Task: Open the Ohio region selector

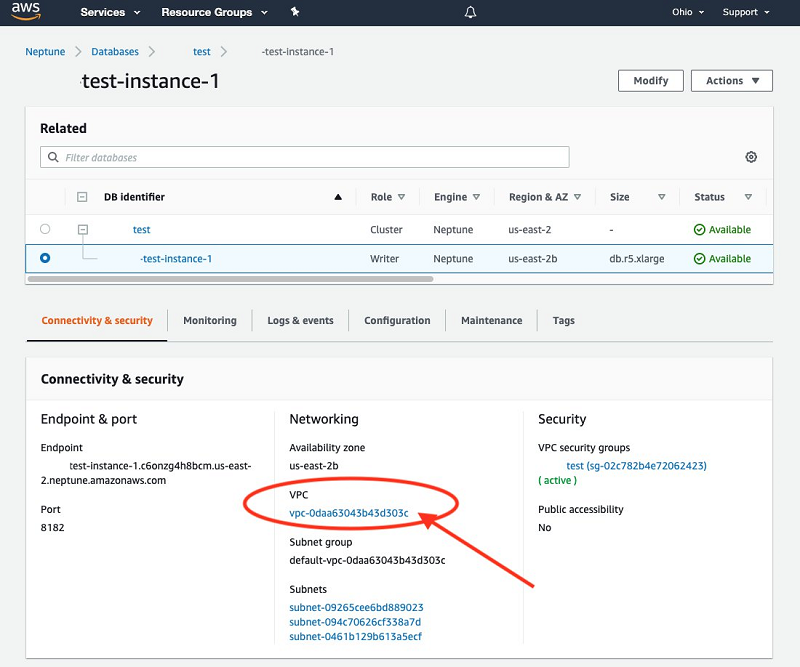Action: coord(688,12)
